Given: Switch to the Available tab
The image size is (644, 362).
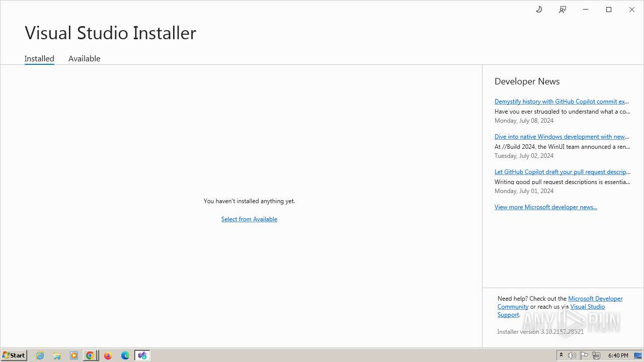Looking at the screenshot, I should pos(85,58).
